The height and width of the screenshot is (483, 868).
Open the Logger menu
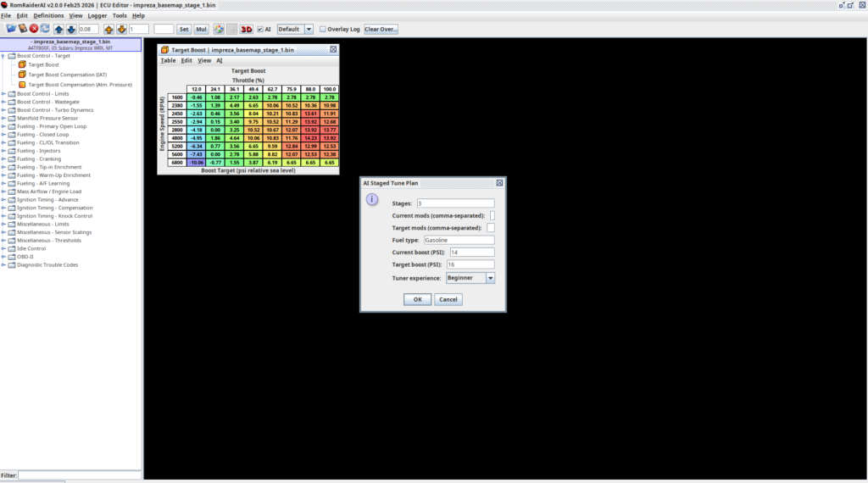97,15
